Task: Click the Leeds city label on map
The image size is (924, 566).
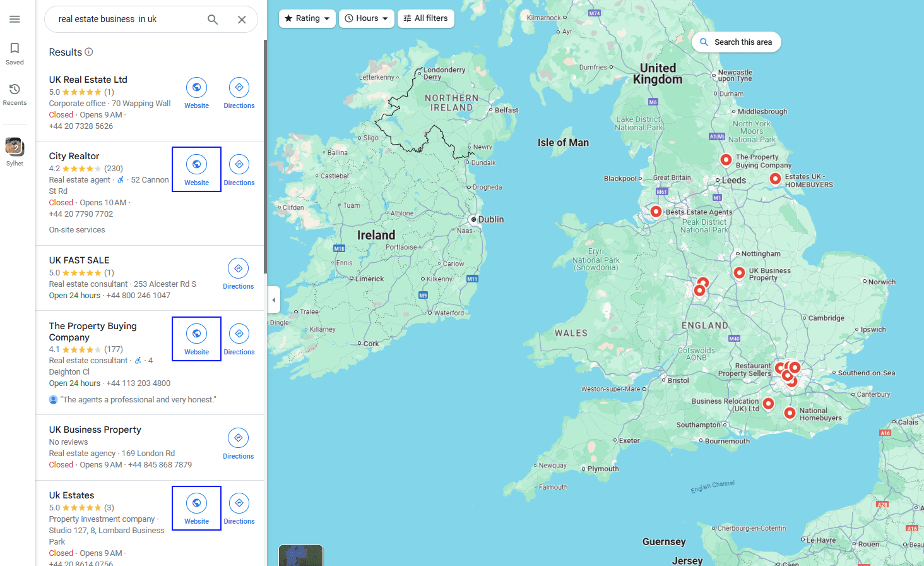Action: [x=734, y=180]
